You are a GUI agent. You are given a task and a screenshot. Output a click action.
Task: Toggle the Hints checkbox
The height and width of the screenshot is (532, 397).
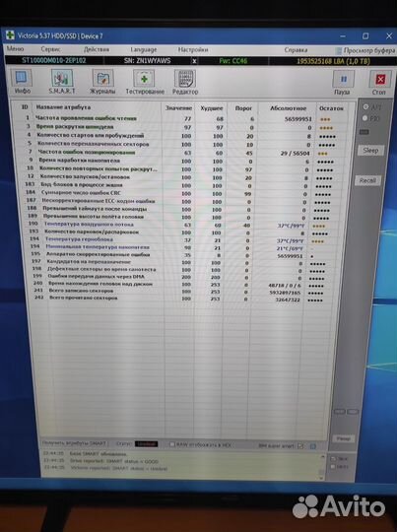coord(333,467)
